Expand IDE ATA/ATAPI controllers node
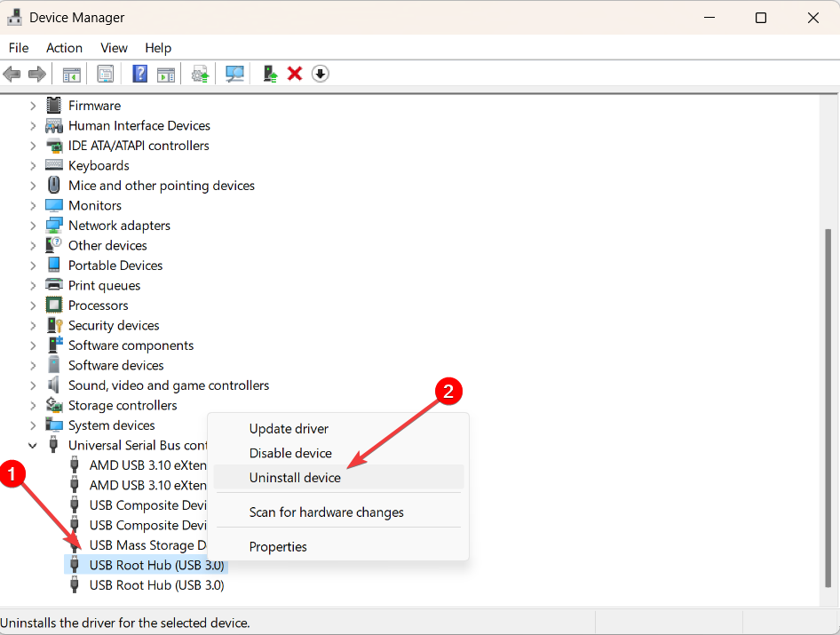840x635 pixels. (33, 146)
